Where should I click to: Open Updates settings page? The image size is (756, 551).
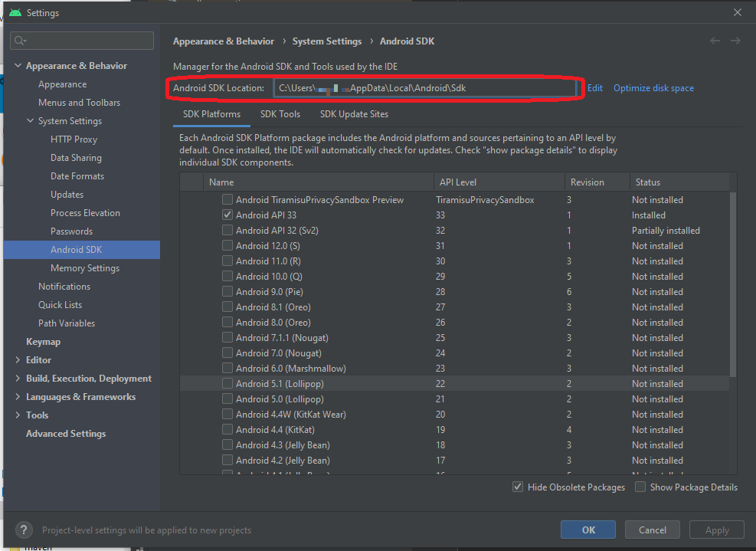tap(67, 195)
